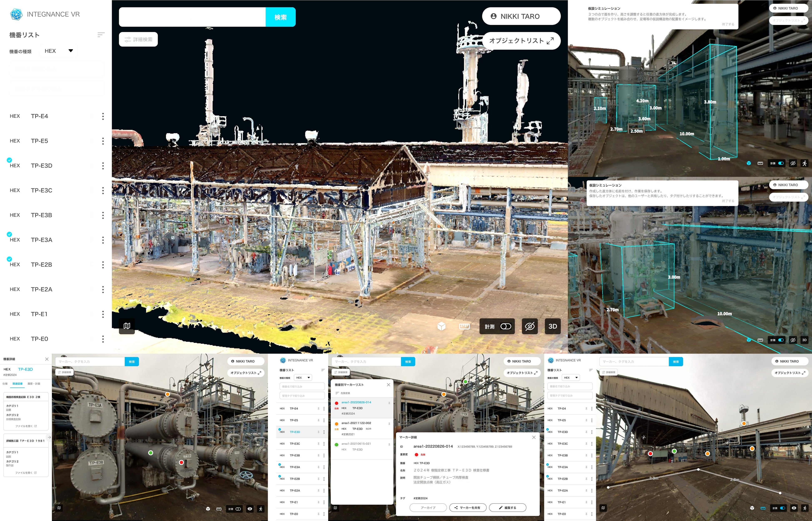Click the main search input field
This screenshot has width=812, height=521.
pyautogui.click(x=192, y=17)
